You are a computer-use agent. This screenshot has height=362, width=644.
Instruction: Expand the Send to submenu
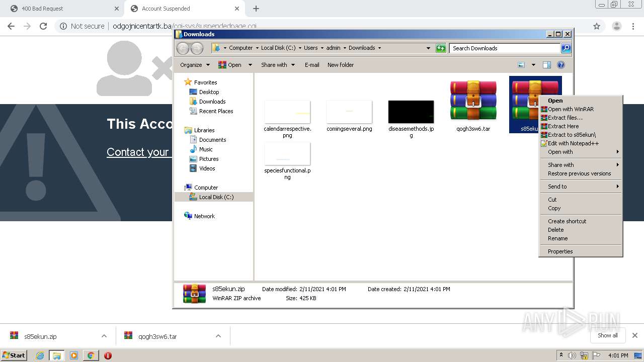(581, 187)
